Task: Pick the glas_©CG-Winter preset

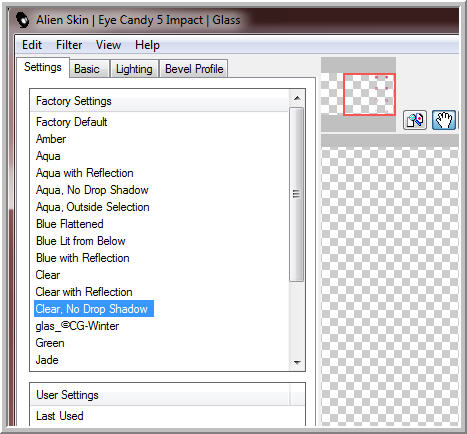Action: tap(77, 326)
